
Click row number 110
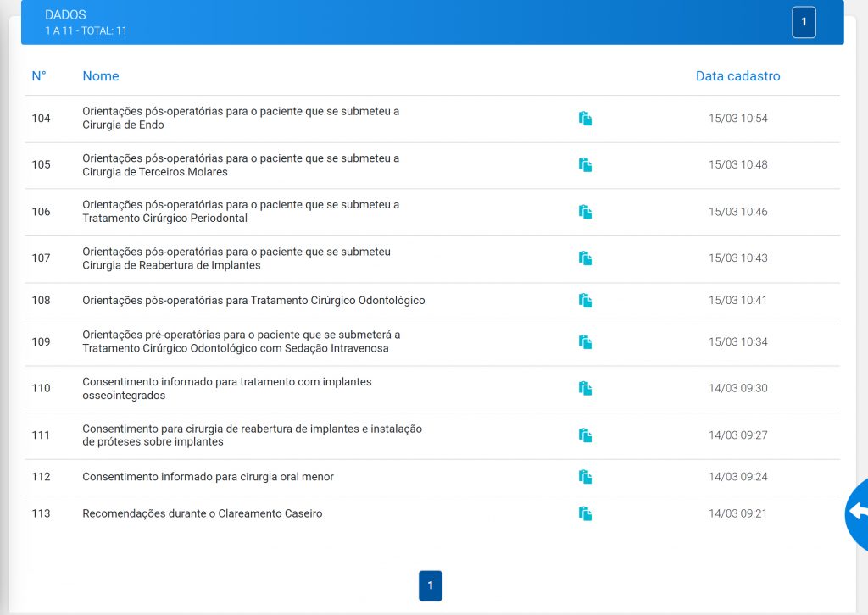click(x=41, y=388)
